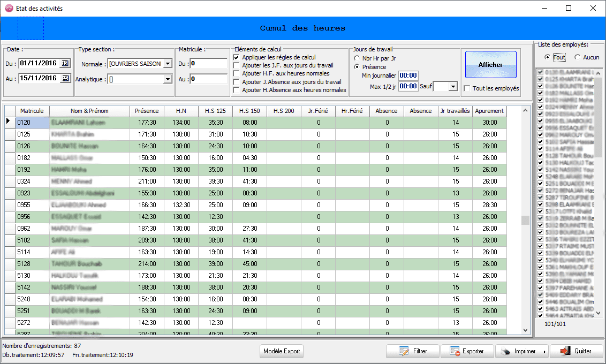Image resolution: width=606 pixels, height=364 pixels.
Task: Open the Analytique section dropdown
Action: point(168,79)
